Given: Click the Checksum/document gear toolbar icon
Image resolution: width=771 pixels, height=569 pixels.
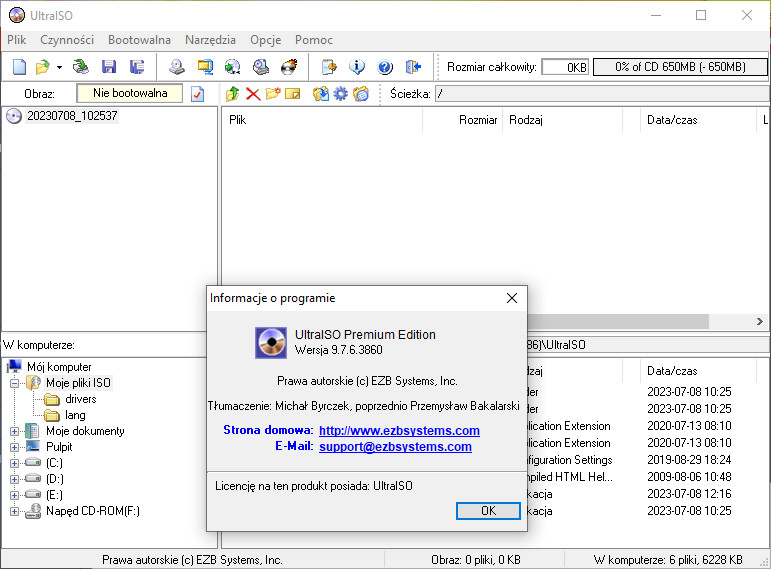Looking at the screenshot, I should [x=329, y=66].
